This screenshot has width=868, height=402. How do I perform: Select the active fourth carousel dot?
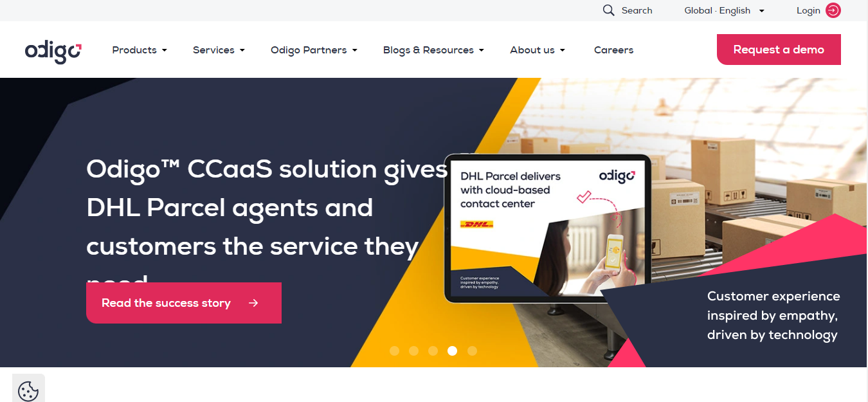453,351
